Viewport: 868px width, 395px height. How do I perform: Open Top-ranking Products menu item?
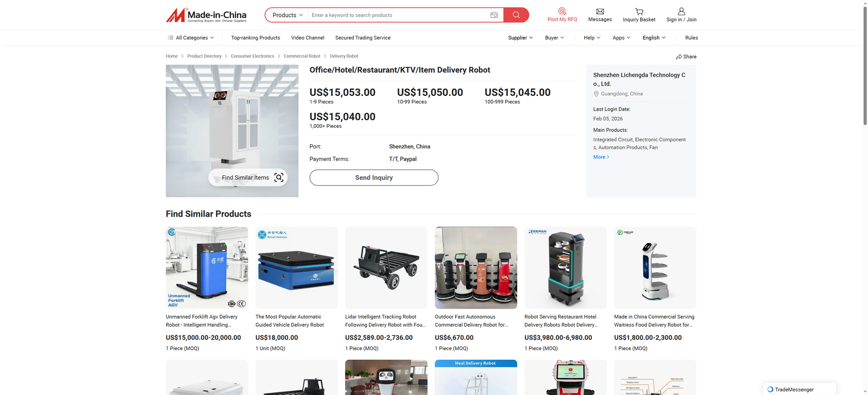256,38
